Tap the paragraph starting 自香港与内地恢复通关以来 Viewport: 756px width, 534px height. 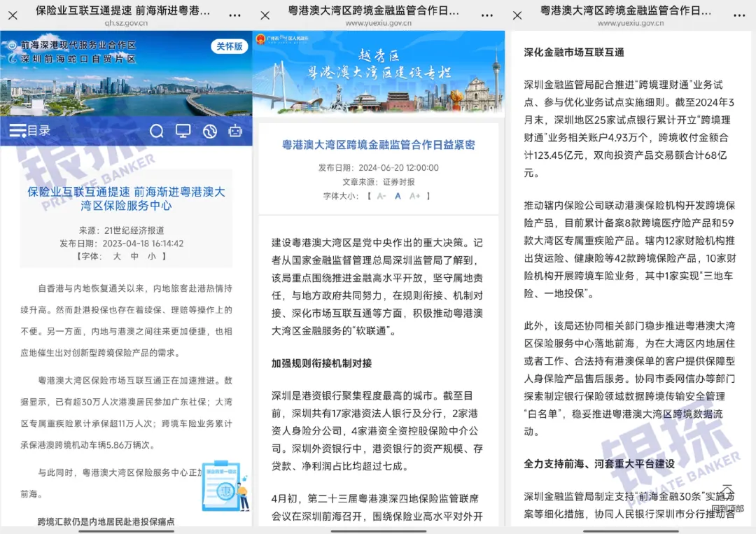(126, 321)
